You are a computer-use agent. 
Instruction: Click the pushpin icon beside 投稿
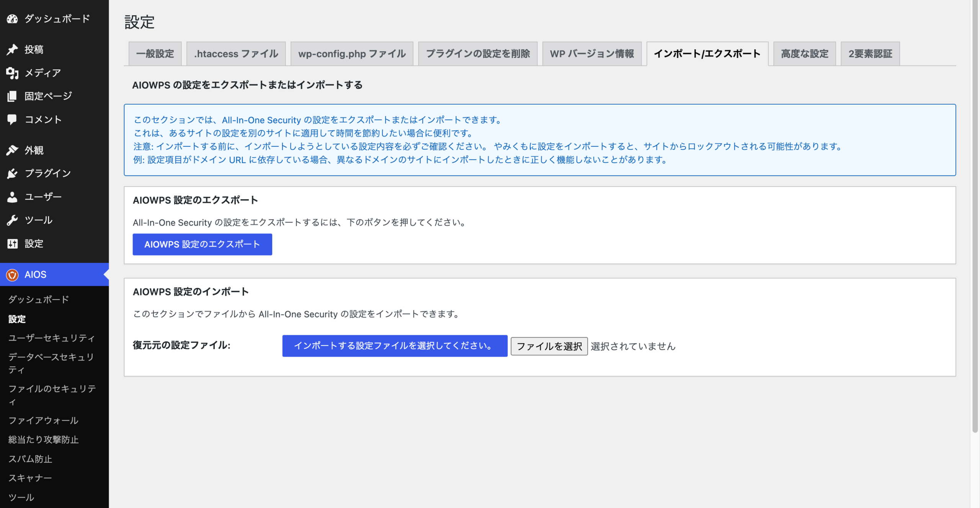(x=12, y=49)
